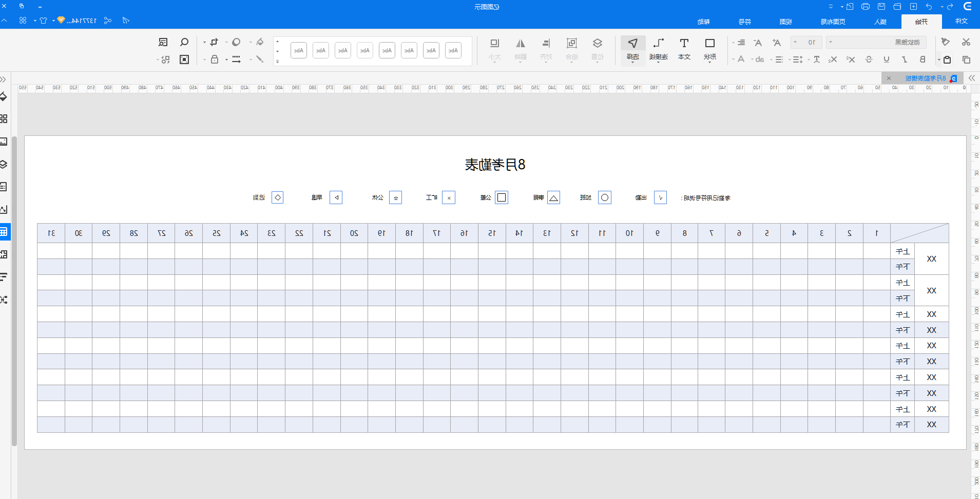Open the File (文件) menu
This screenshot has width=980, height=499.
pyautogui.click(x=961, y=21)
